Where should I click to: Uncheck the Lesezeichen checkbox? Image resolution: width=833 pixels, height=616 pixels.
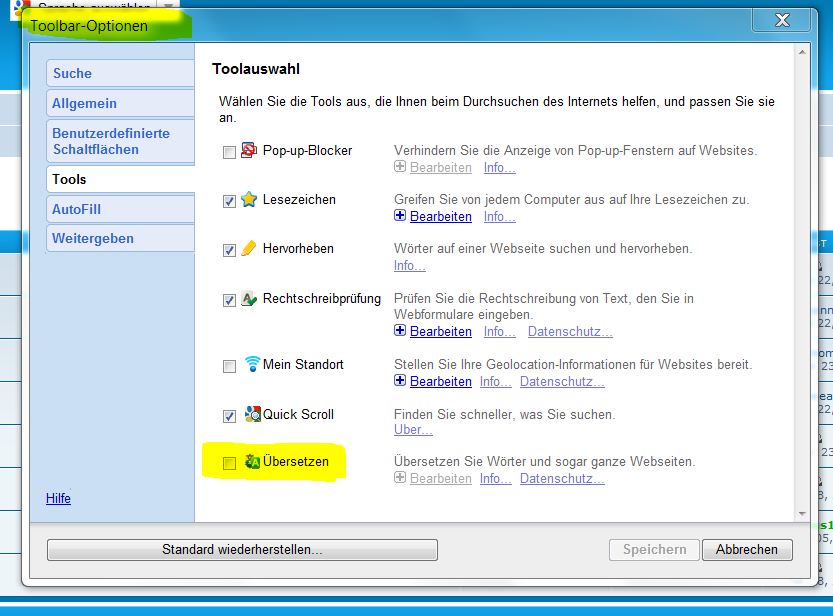[x=229, y=201]
